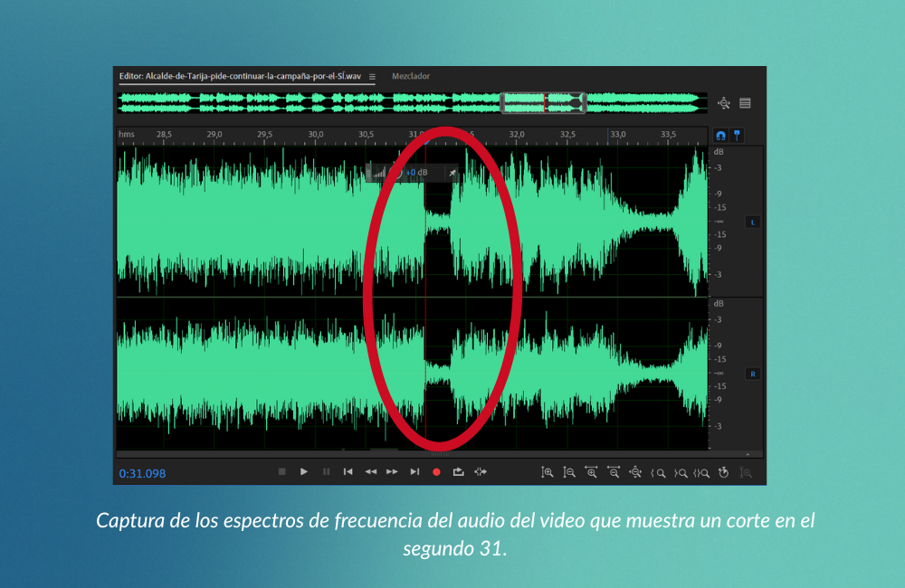Screen dimensions: 905x588
Task: Toggle Loop Playback button
Action: click(x=459, y=471)
